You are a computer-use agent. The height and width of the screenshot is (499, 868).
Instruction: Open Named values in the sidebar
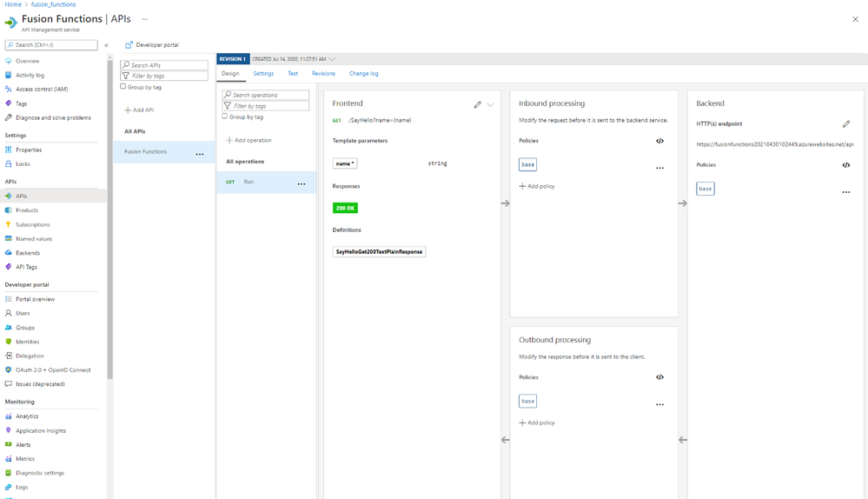[34, 239]
